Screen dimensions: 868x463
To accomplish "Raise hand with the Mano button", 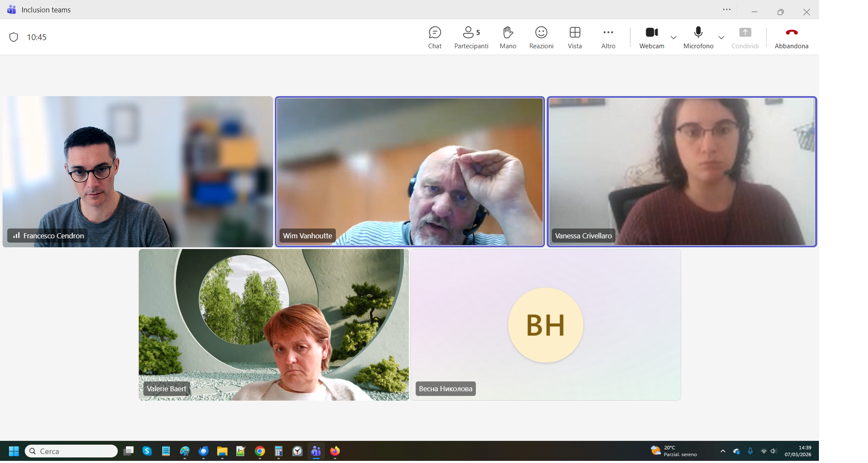I will coord(508,38).
